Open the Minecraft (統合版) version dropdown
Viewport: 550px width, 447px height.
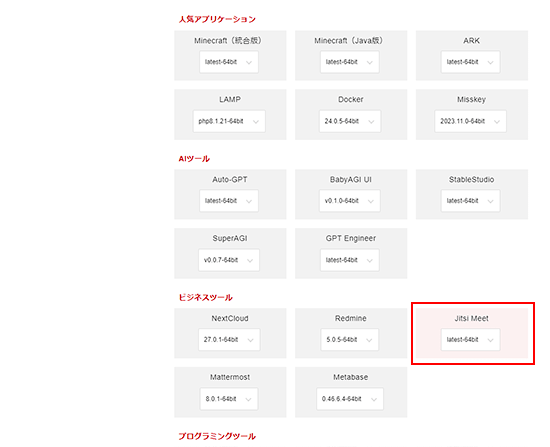pyautogui.click(x=229, y=62)
